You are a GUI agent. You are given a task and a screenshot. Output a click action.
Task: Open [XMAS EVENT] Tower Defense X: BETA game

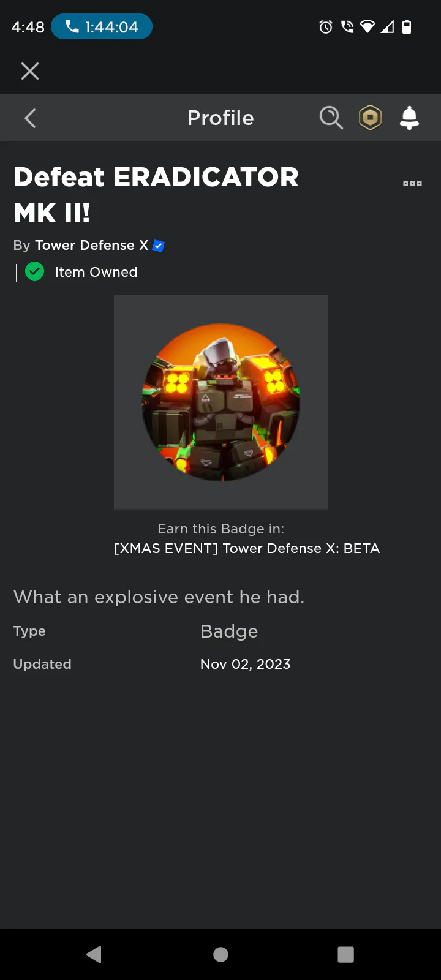pyautogui.click(x=247, y=548)
